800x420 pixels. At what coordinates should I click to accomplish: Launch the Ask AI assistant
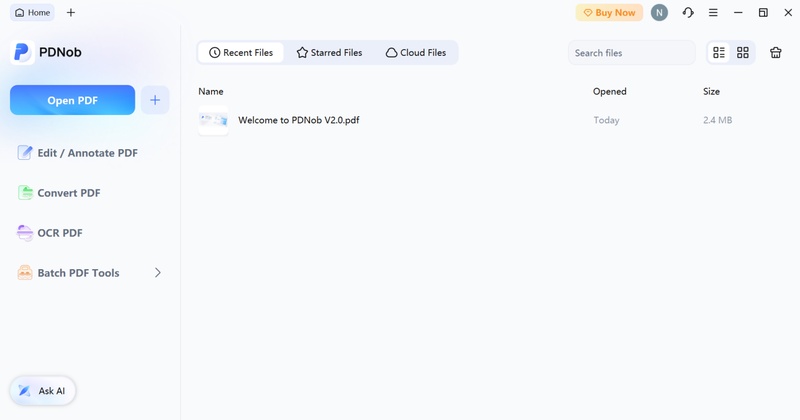tap(43, 391)
